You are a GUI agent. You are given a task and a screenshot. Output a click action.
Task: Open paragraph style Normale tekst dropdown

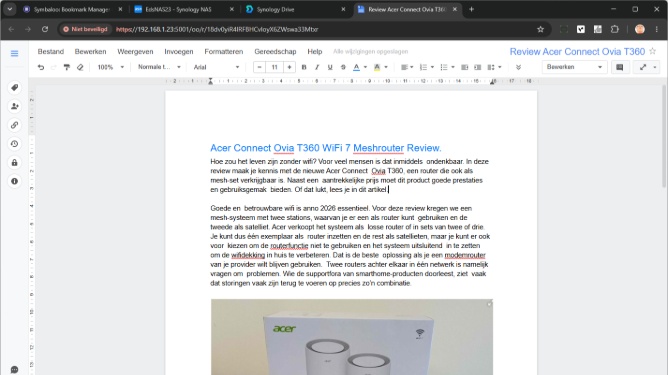tap(159, 67)
